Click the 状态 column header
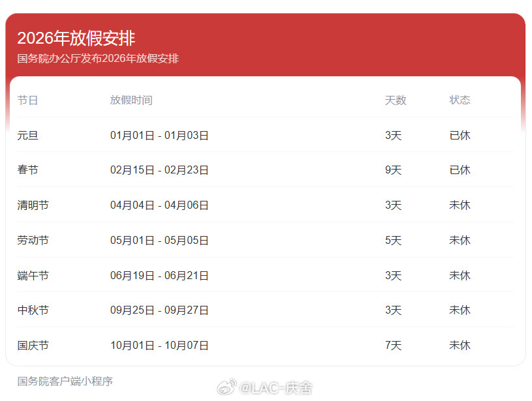The width and height of the screenshot is (532, 401). [x=460, y=99]
